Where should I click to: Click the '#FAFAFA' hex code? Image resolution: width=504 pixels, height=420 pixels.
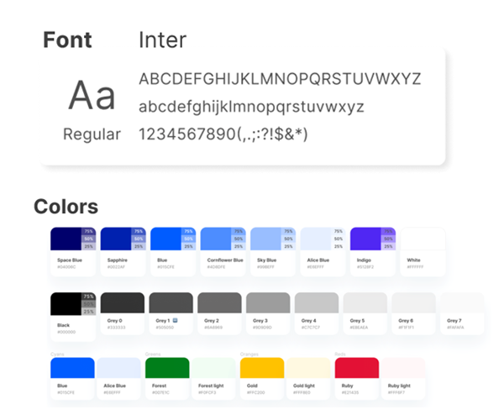click(x=455, y=328)
